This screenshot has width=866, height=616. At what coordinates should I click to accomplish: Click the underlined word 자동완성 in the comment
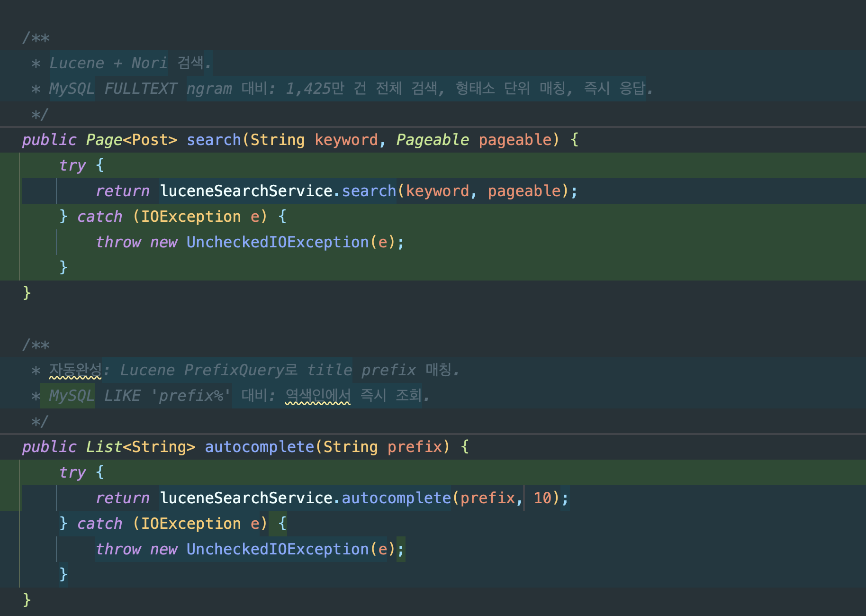(75, 370)
